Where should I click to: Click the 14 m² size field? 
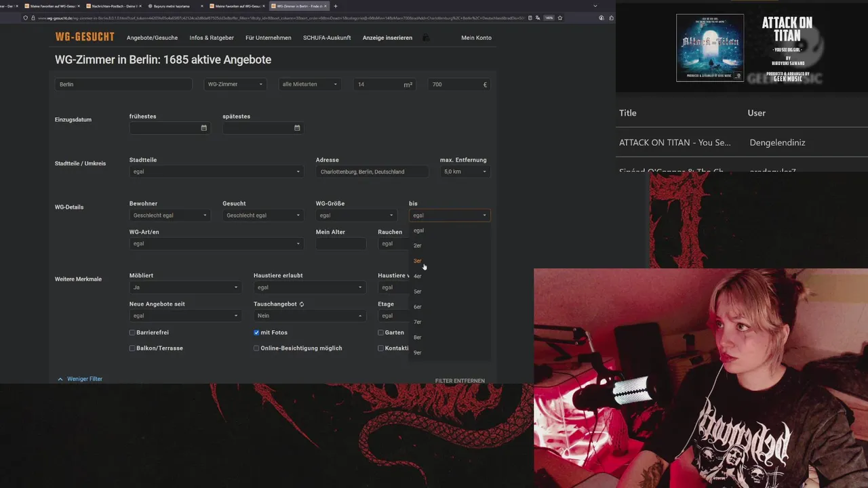click(x=384, y=84)
